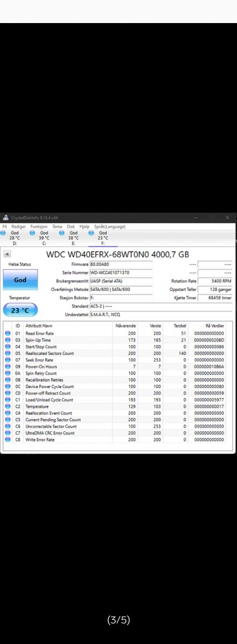Click the previous disk arrow button
237x644 pixels.
7,254
